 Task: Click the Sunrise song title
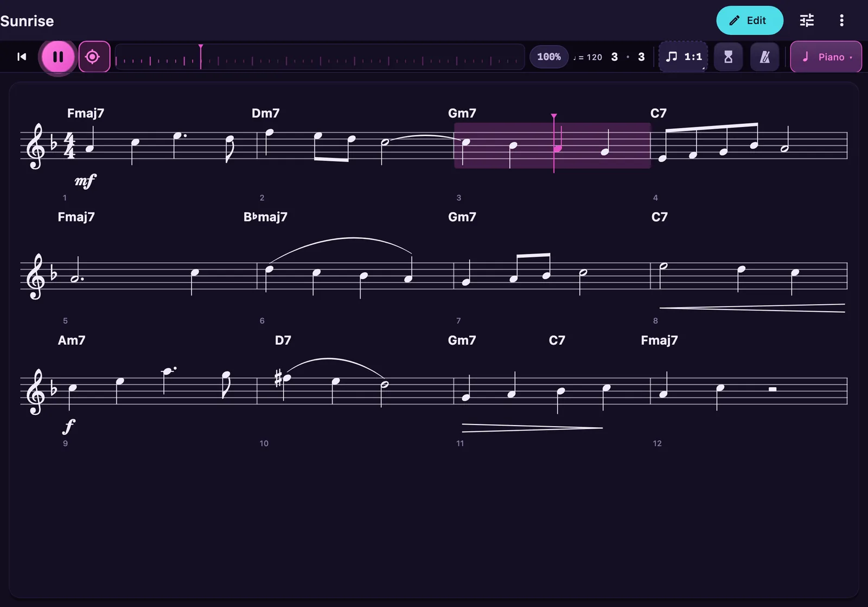click(27, 21)
